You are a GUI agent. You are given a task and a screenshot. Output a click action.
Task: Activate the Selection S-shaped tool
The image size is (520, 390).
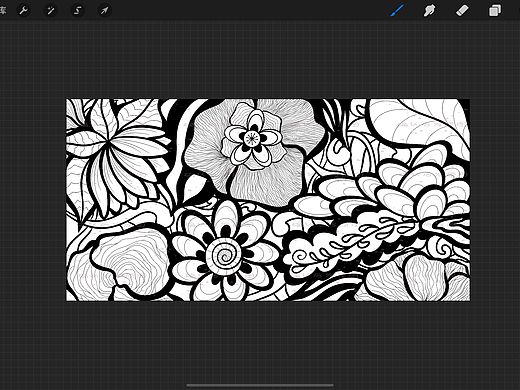[x=78, y=10]
